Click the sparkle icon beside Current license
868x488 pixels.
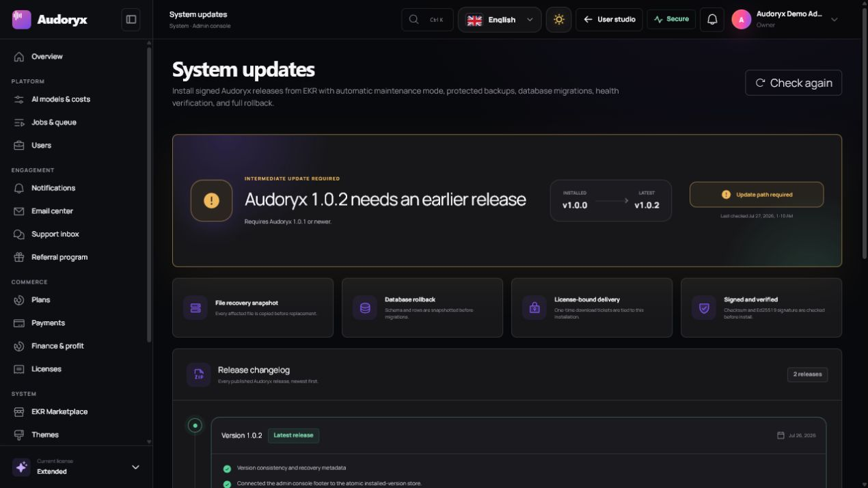(21, 467)
